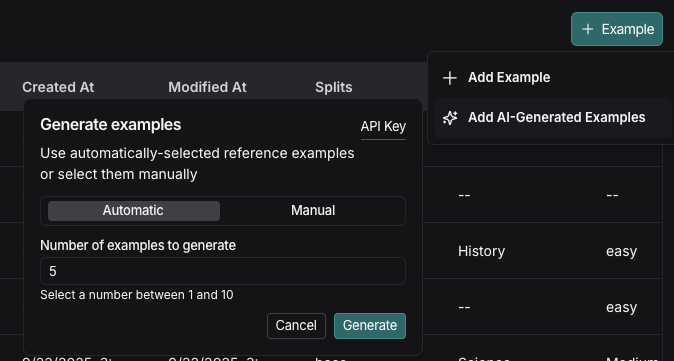
Task: Select the Automatic reference mode
Action: 134,211
